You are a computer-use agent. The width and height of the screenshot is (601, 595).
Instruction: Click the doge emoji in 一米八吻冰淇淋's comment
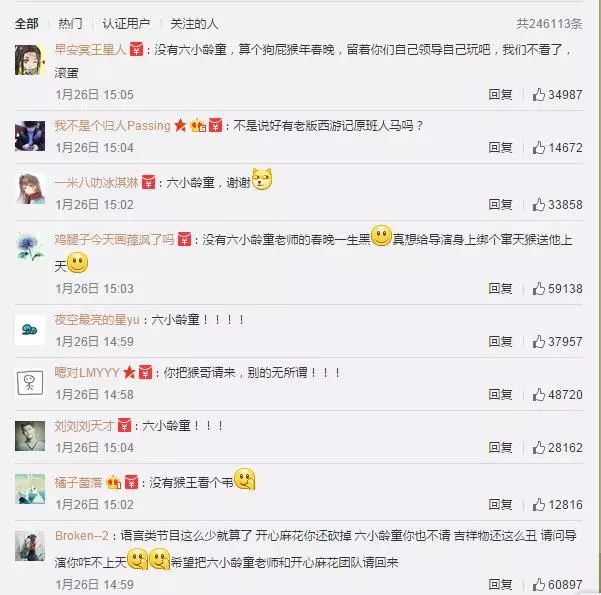[x=262, y=179]
